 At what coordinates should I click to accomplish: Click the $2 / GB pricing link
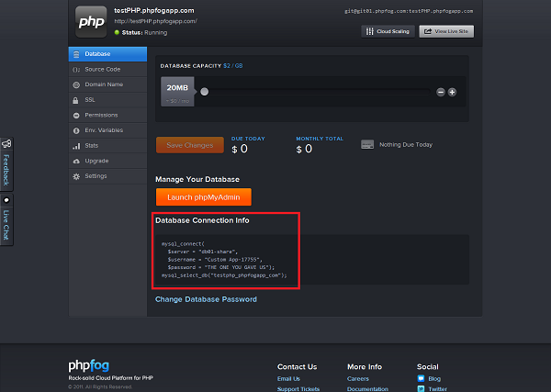(233, 66)
